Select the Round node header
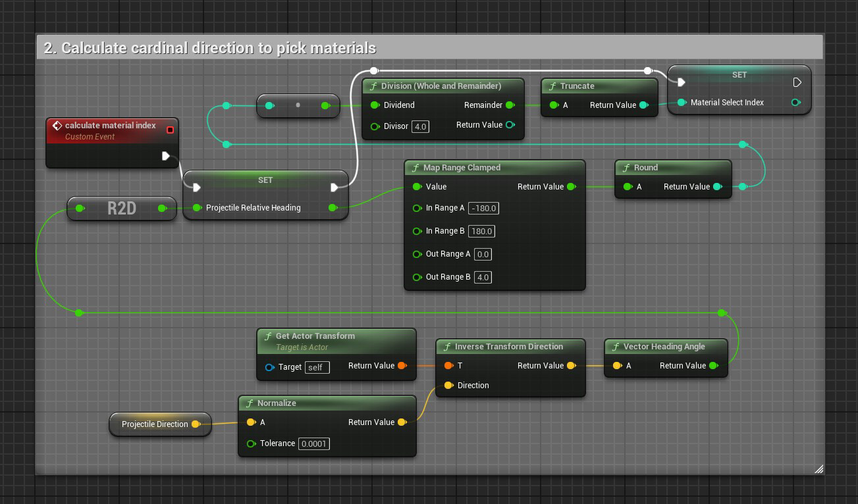Viewport: 858px width, 504px height. [x=673, y=168]
